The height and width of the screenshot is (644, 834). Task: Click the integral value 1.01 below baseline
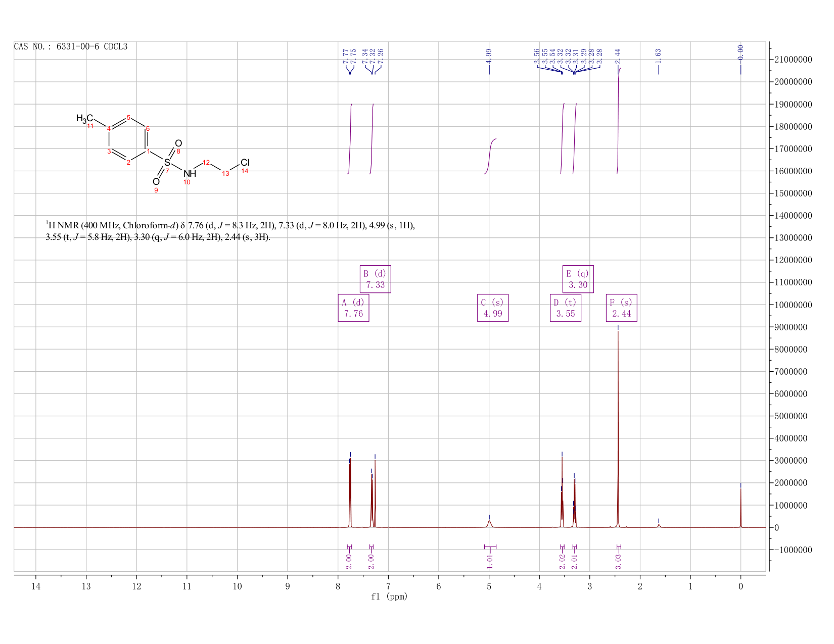[x=490, y=561]
